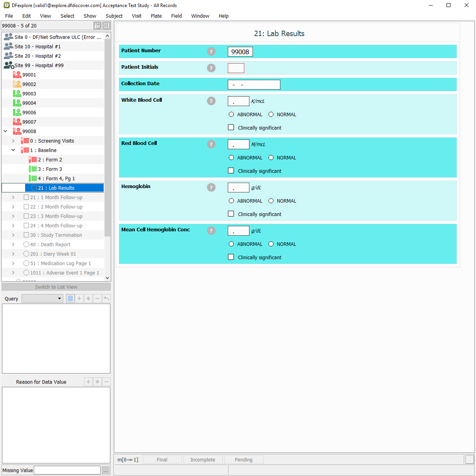The width and height of the screenshot is (476, 476).
Task: Click the blue list icon next to Query
Action: click(70, 298)
